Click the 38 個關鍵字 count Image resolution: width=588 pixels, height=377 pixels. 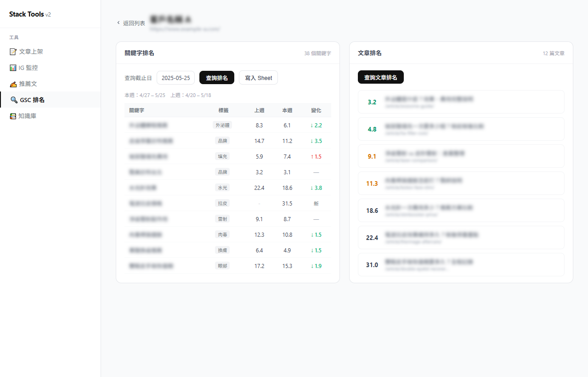pos(317,53)
